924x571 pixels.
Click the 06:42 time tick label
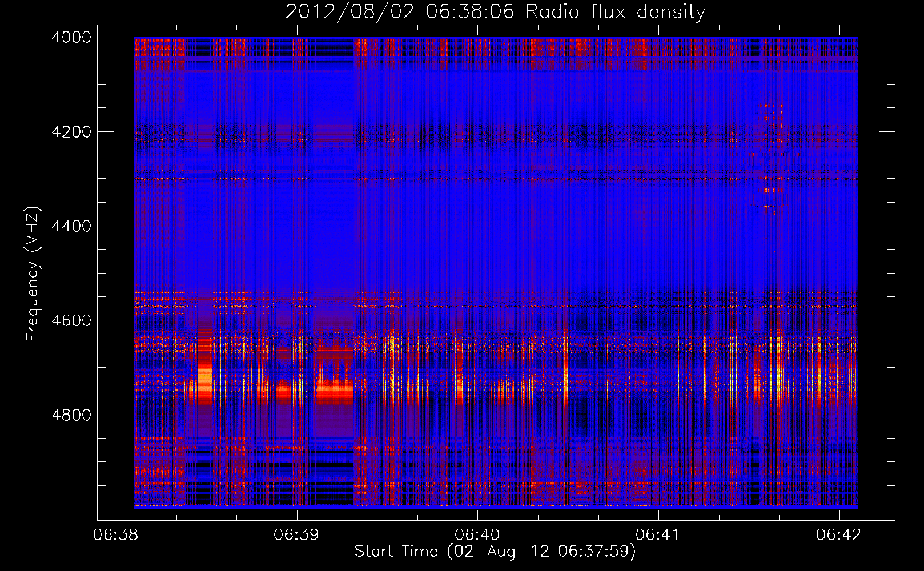839,535
